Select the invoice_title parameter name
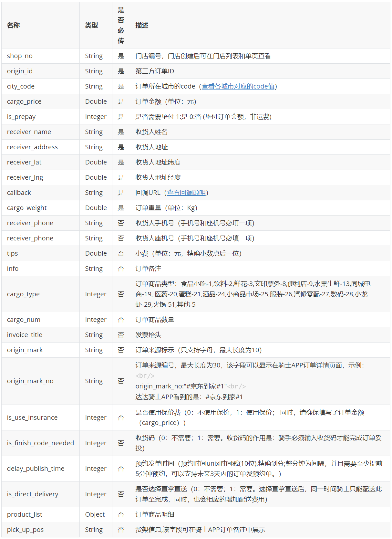 click(x=25, y=335)
